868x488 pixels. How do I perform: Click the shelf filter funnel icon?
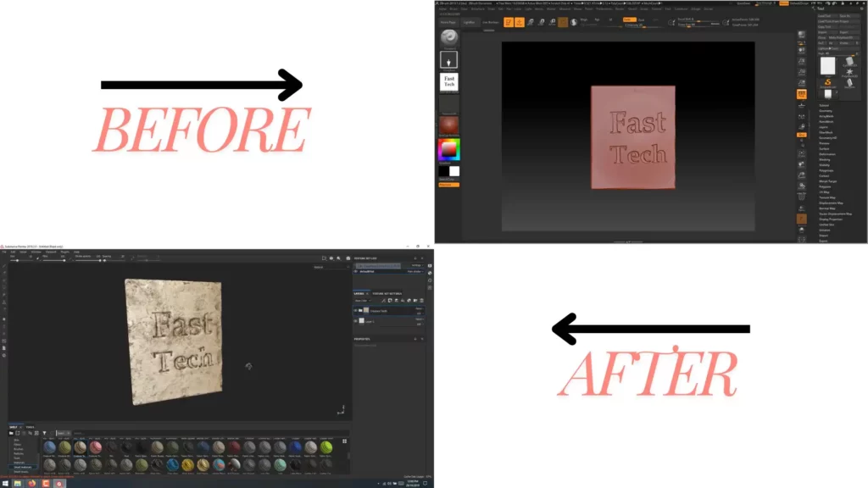pos(44,433)
